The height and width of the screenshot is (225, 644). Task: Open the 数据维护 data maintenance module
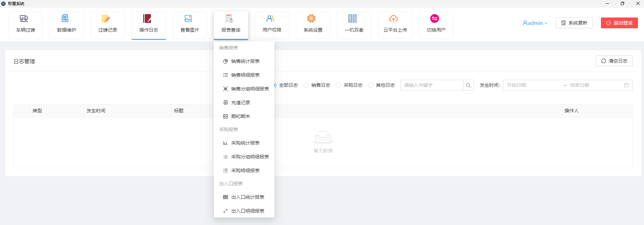coord(67,25)
